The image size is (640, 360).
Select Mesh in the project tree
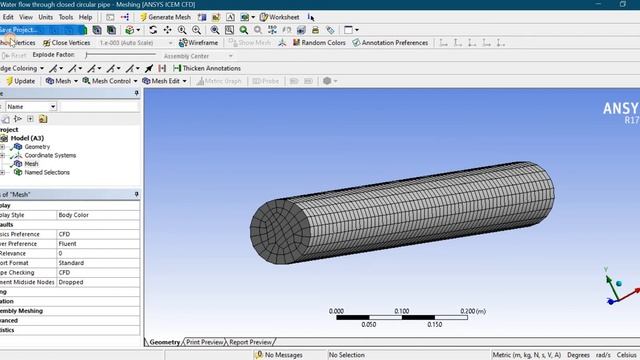click(31, 164)
